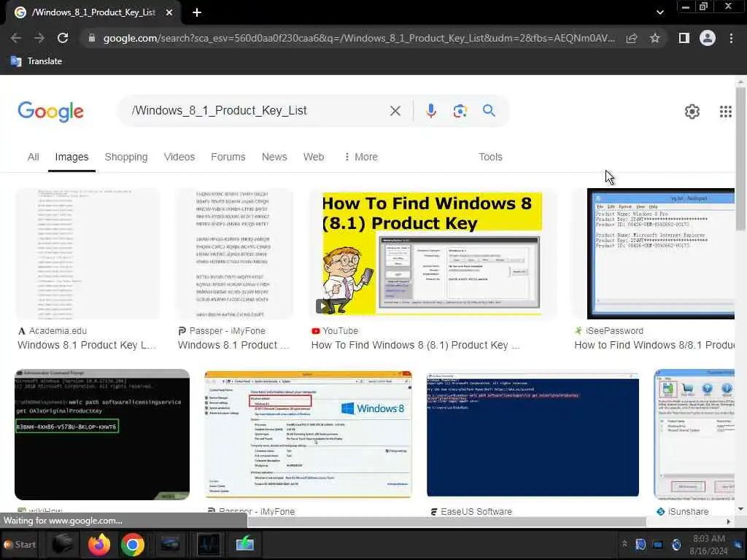Image resolution: width=747 pixels, height=560 pixels.
Task: Focus the Google search box
Action: (258, 111)
